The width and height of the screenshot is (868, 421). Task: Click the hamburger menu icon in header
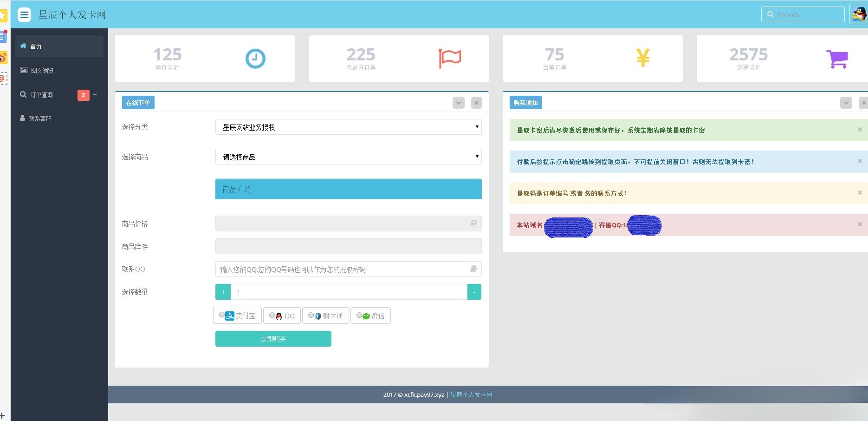coord(24,15)
